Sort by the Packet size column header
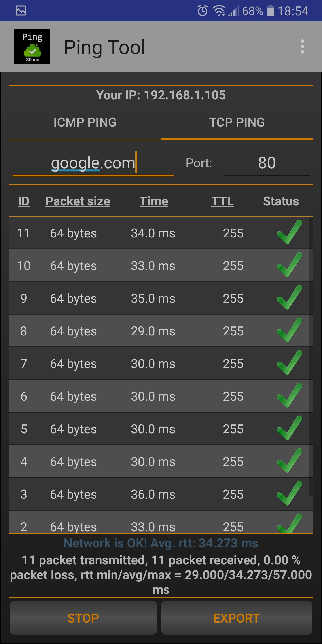 coord(78,201)
